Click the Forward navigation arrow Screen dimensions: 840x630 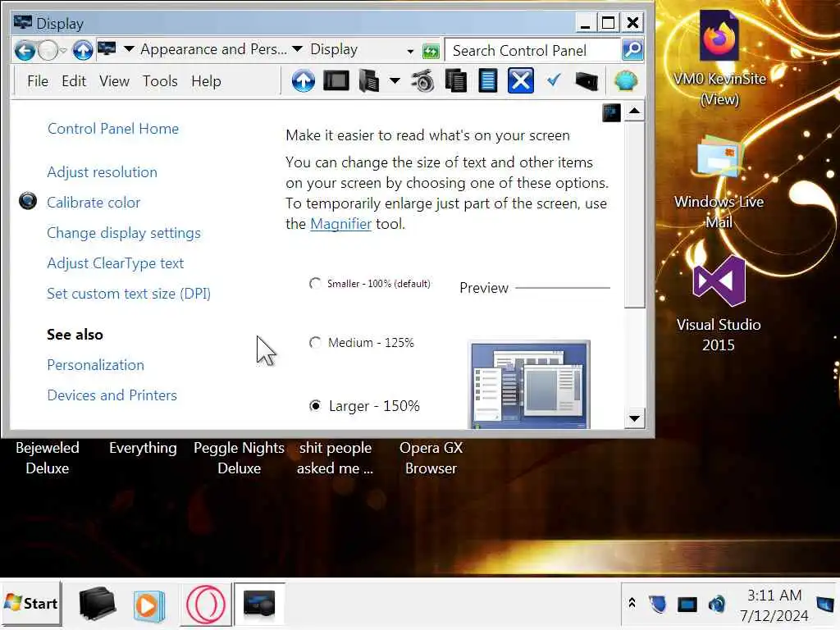[x=48, y=50]
